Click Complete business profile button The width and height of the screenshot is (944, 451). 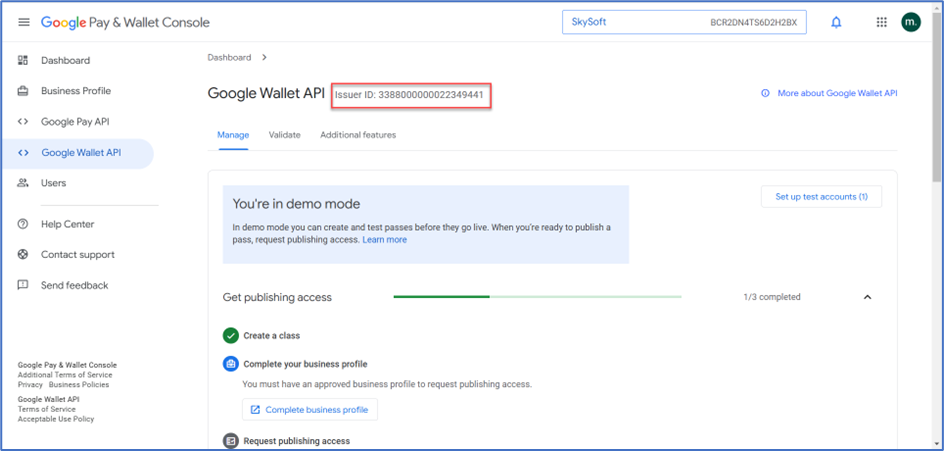coord(310,410)
